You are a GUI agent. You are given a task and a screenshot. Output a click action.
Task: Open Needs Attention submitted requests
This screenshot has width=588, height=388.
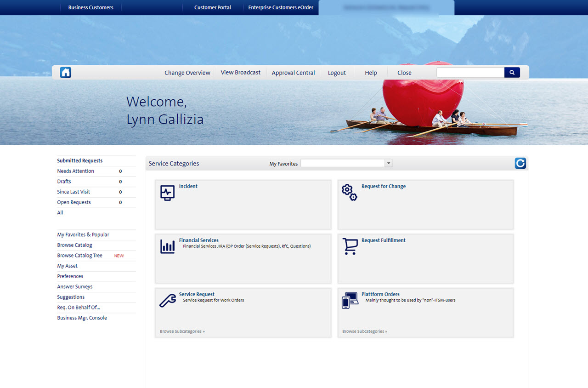pyautogui.click(x=75, y=171)
